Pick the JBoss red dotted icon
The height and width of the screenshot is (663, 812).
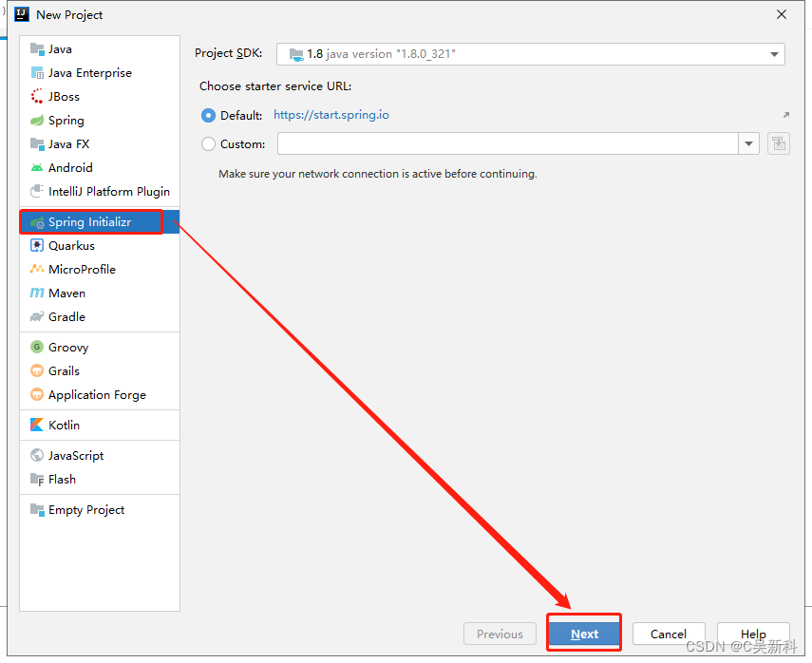coord(37,96)
